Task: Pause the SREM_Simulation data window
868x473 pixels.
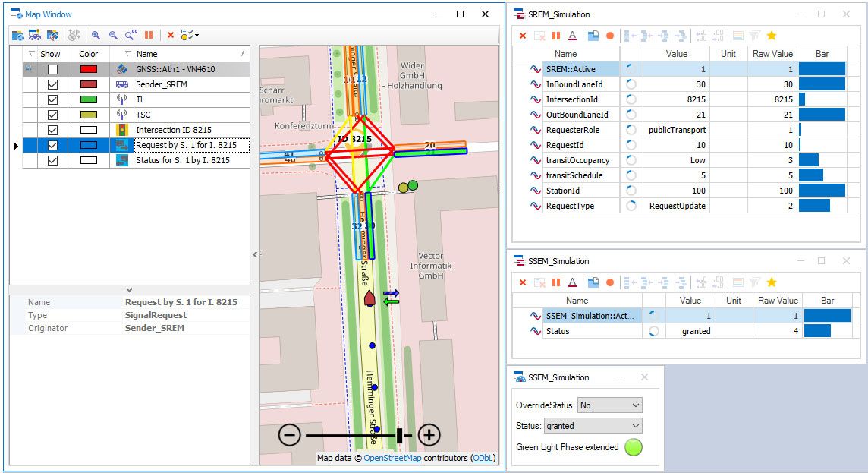Action: (x=556, y=36)
